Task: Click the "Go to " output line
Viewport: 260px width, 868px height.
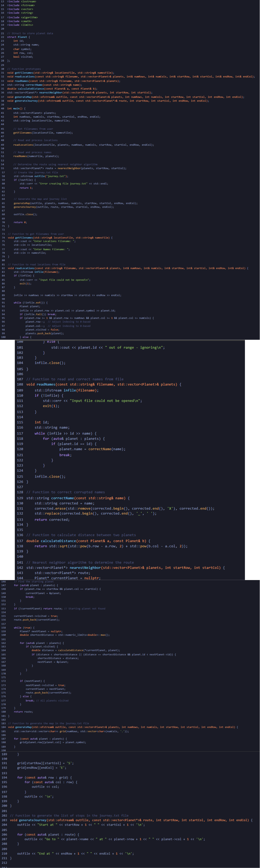Action: 115,839
